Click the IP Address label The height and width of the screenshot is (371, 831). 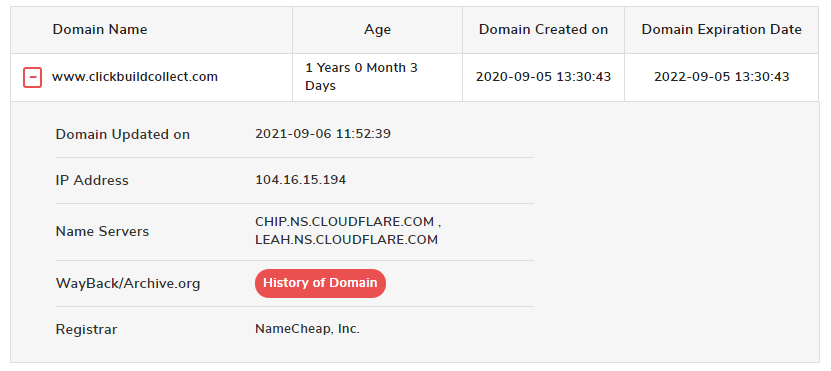click(92, 181)
